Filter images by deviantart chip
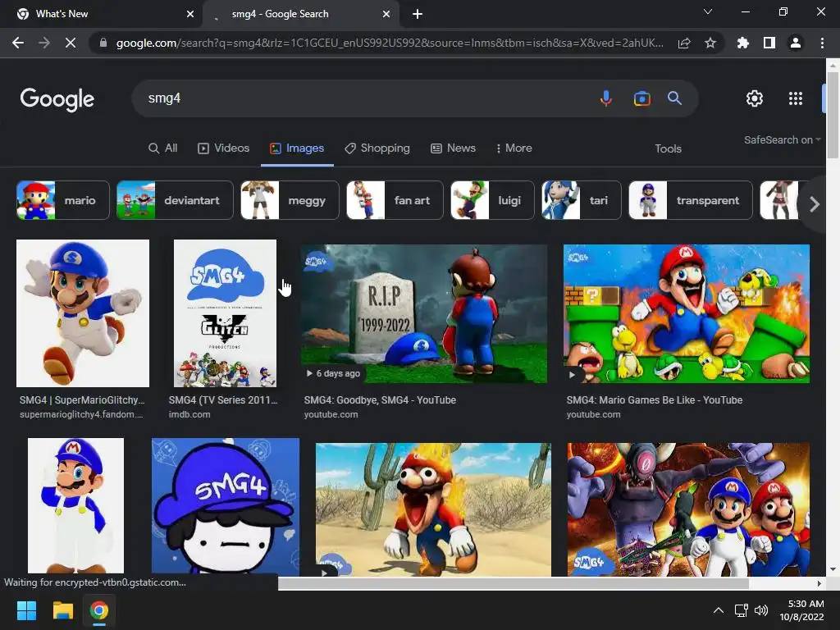840x630 pixels. pos(175,200)
